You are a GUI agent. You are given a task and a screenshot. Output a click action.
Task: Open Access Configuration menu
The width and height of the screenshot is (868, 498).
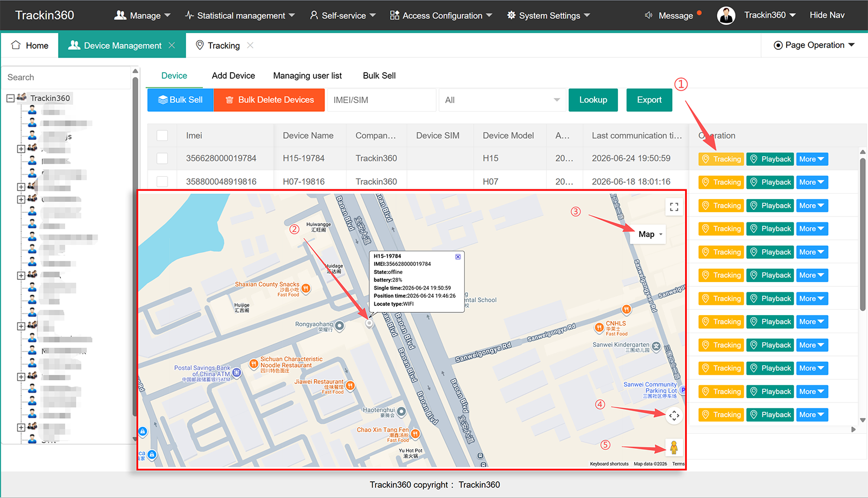[x=441, y=15]
